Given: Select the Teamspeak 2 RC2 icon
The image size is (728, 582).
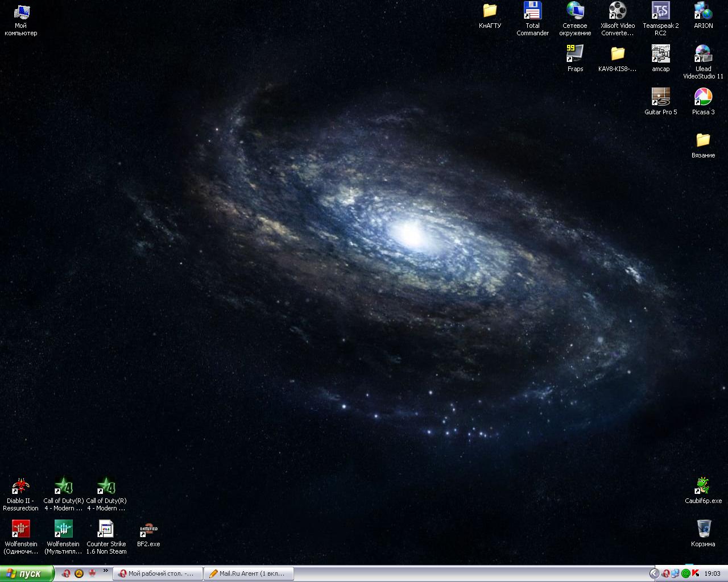Looking at the screenshot, I should 660,11.
